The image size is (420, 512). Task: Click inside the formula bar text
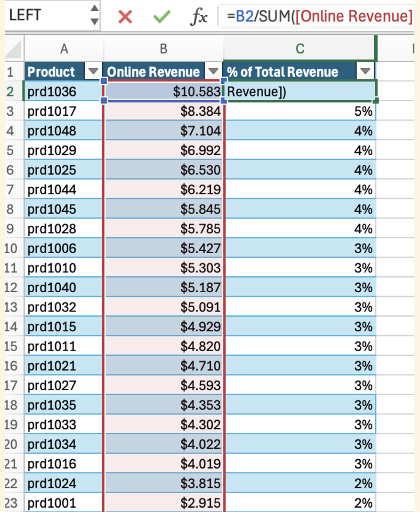tap(319, 16)
